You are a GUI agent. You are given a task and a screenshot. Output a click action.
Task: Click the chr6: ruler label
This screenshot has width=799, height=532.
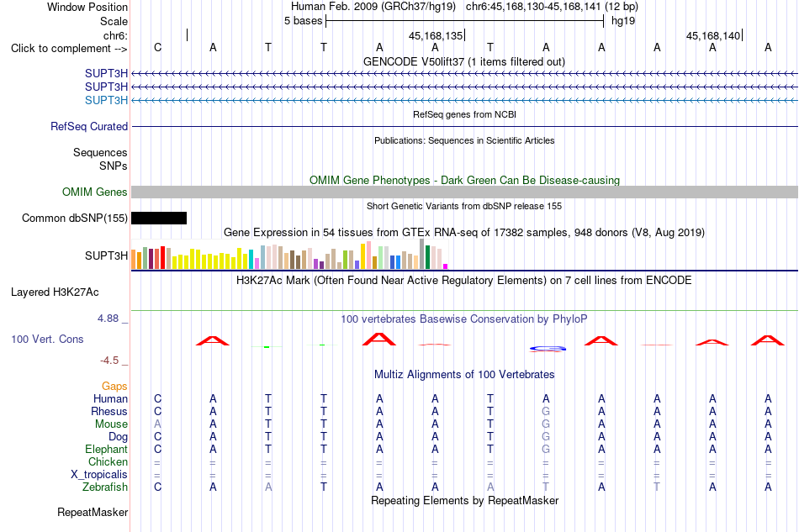point(115,35)
